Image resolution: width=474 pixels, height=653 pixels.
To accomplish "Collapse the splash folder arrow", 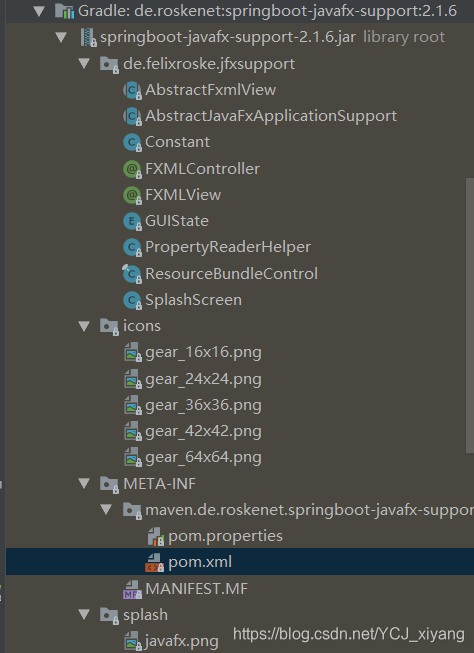I will [x=84, y=615].
